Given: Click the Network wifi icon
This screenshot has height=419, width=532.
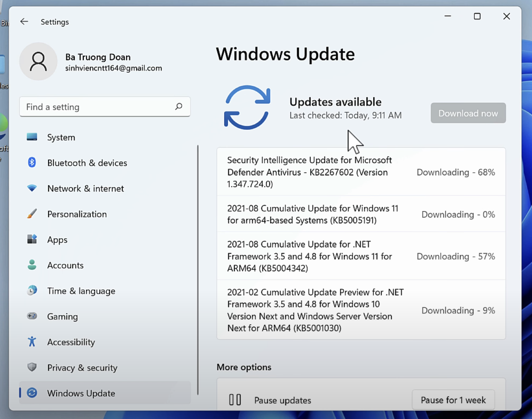Looking at the screenshot, I should (32, 188).
